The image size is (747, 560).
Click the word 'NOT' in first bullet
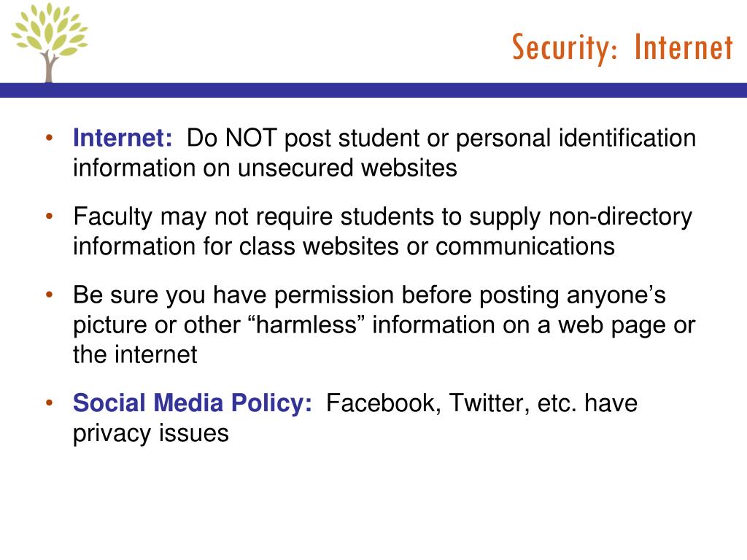click(x=251, y=138)
